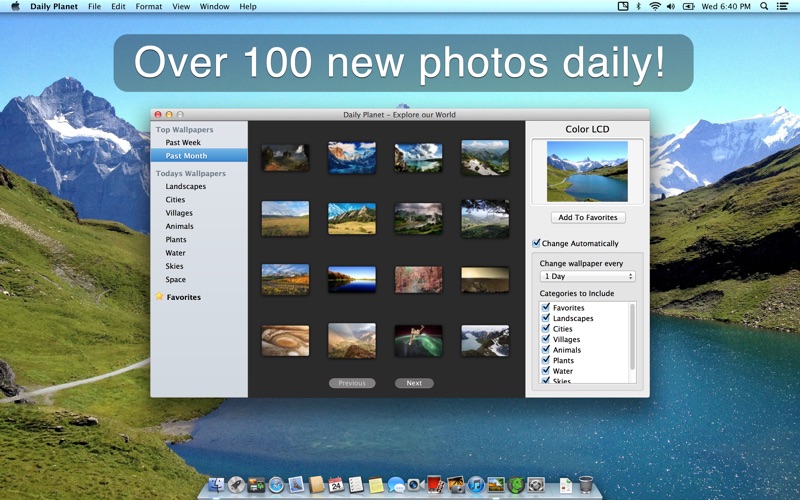
Task: Open Daily Planet landscape icon in Dock
Action: tap(495, 484)
